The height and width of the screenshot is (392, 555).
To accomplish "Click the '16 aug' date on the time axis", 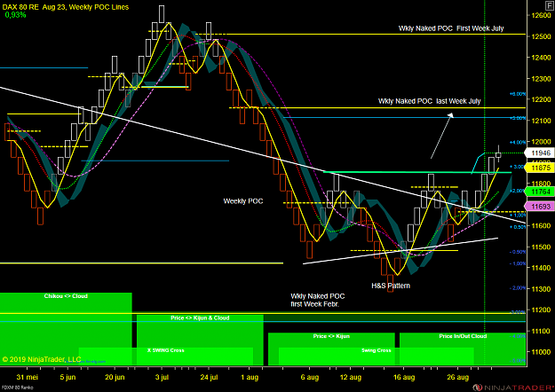I will click(404, 377).
